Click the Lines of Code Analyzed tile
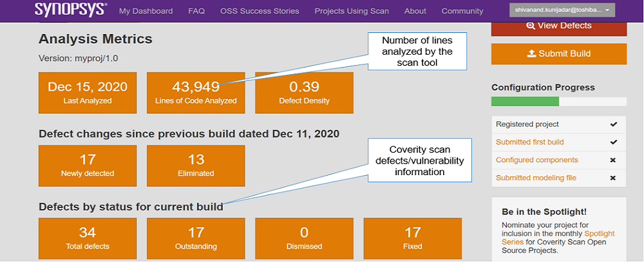This screenshot has width=644, height=262. click(x=196, y=93)
